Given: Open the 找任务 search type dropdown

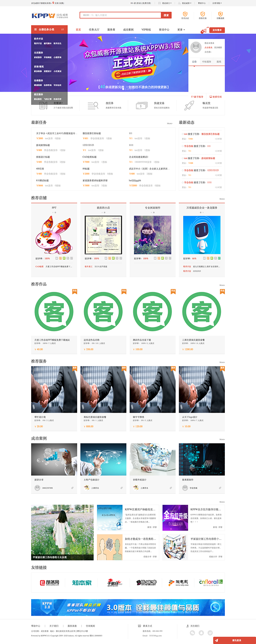Looking at the screenshot, I should (86, 15).
